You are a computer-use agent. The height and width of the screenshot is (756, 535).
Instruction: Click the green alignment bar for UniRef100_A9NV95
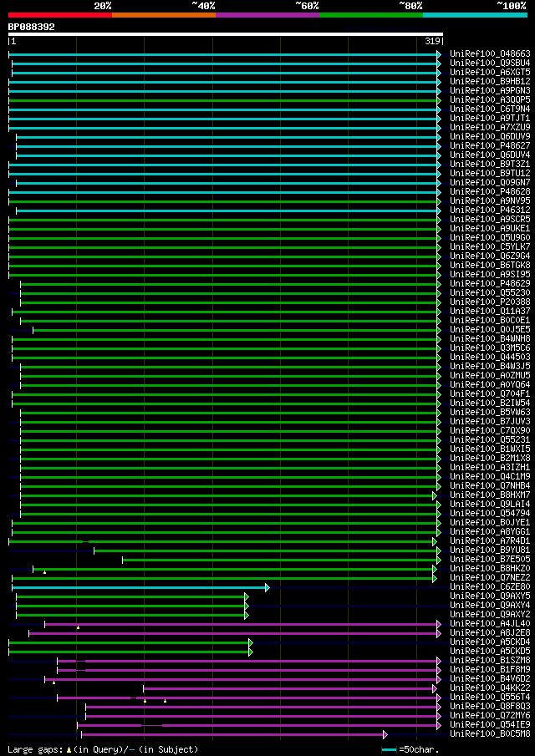coord(223,201)
